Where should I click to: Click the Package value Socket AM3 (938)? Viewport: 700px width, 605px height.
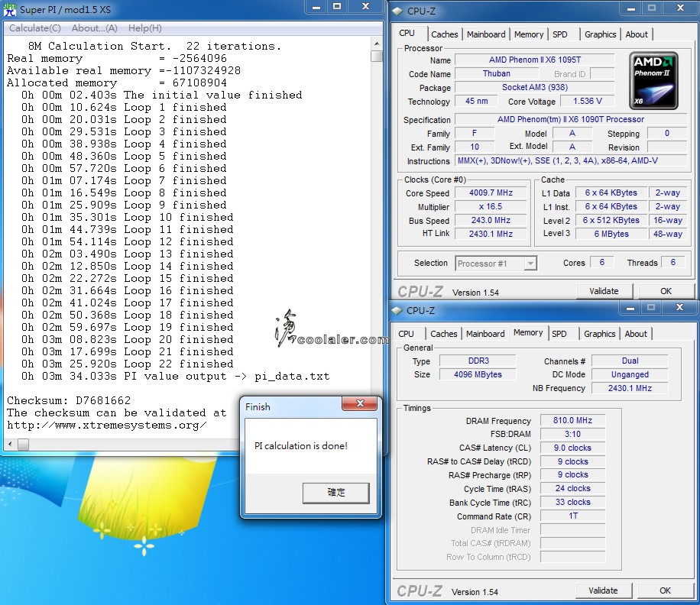click(x=534, y=87)
